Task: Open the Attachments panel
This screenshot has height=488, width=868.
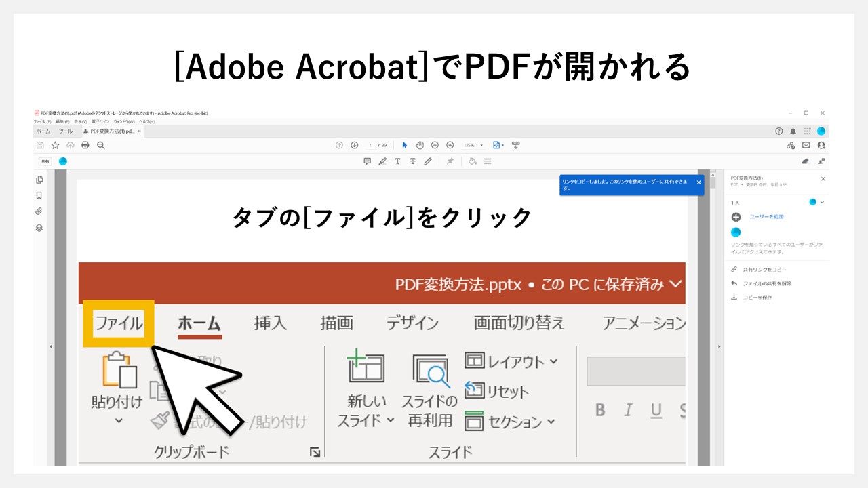Action: click(39, 211)
